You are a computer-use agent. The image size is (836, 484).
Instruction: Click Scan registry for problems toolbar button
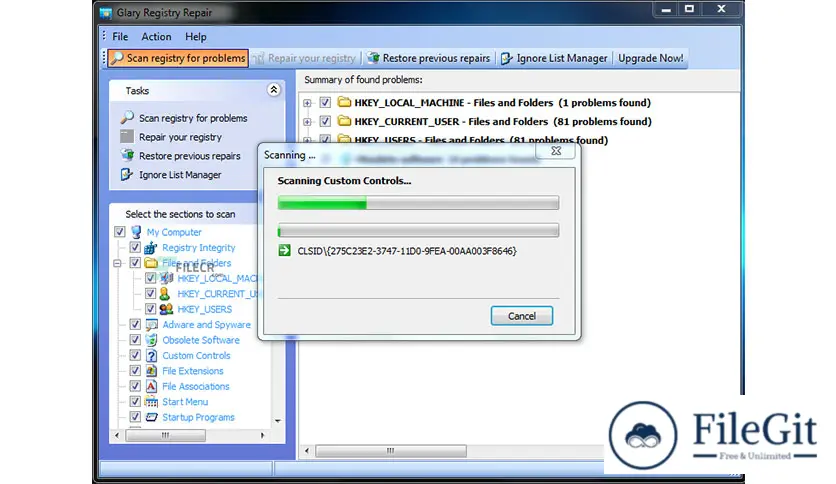(x=178, y=58)
